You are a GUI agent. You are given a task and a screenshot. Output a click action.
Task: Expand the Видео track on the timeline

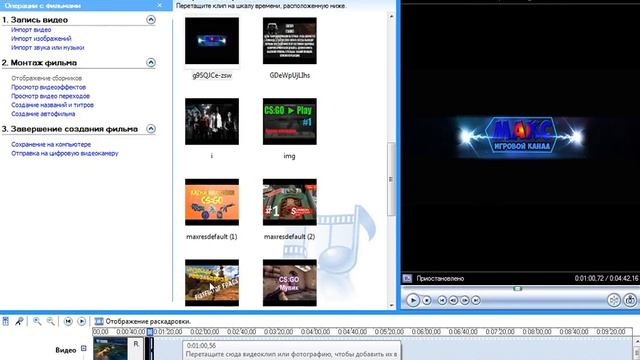[x=84, y=349]
